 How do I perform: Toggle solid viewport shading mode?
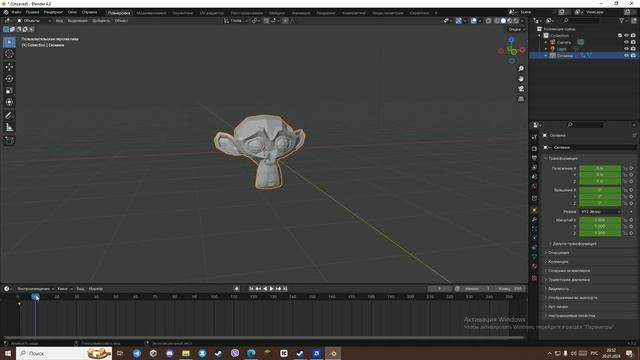click(503, 20)
